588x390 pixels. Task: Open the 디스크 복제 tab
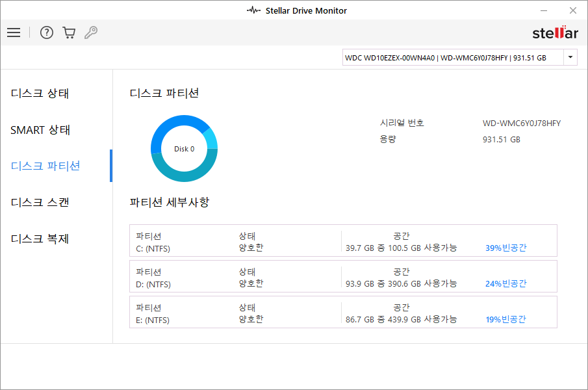point(40,239)
